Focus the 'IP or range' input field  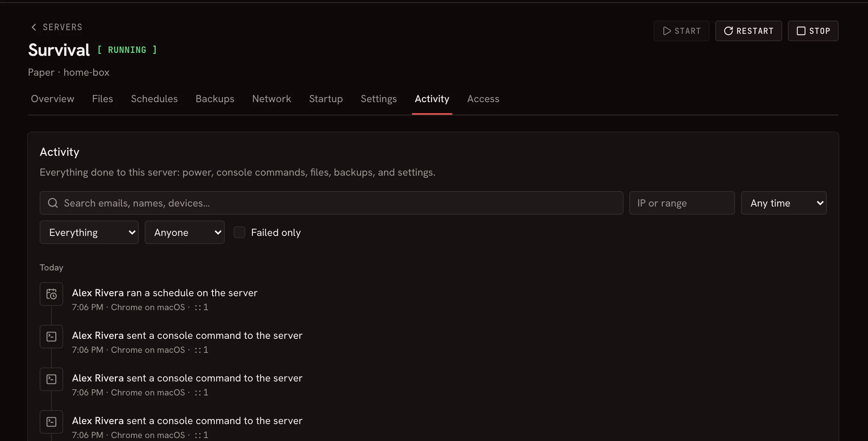tap(682, 203)
